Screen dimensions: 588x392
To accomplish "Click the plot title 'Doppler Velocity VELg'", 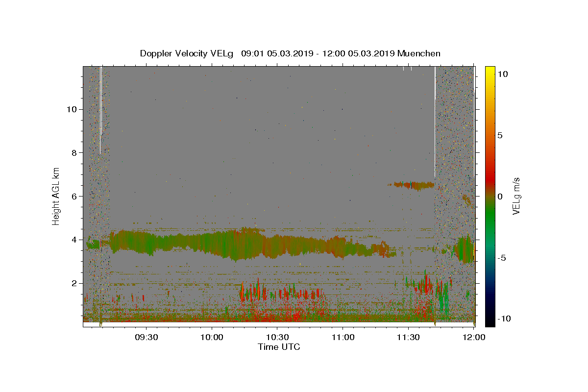I will click(188, 53).
